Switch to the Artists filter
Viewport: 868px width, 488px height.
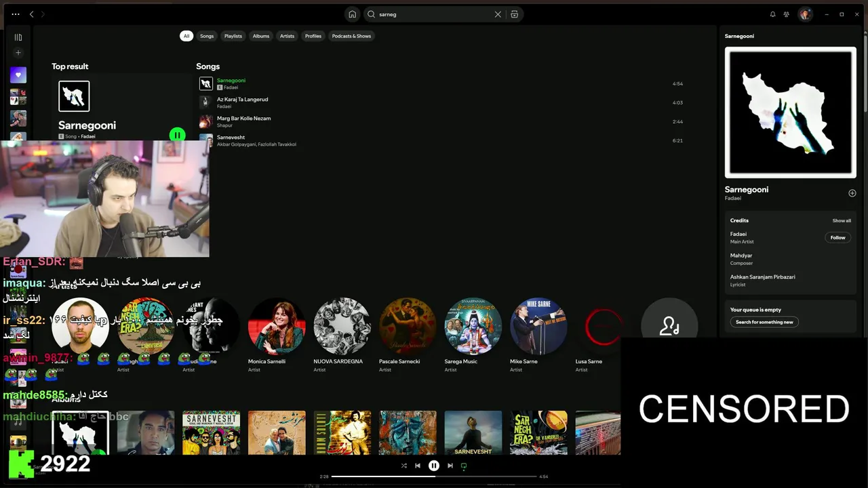pyautogui.click(x=287, y=36)
